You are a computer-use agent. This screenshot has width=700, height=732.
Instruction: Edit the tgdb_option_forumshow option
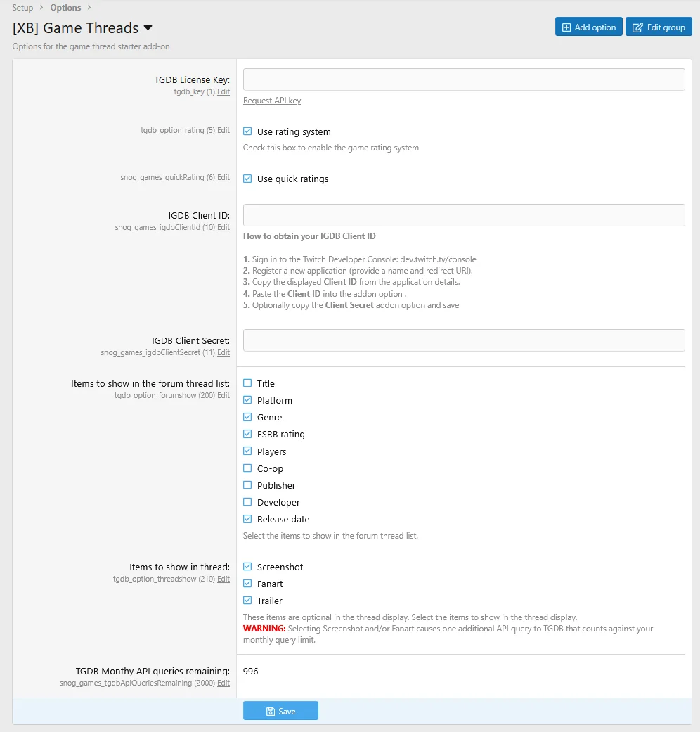(x=223, y=396)
